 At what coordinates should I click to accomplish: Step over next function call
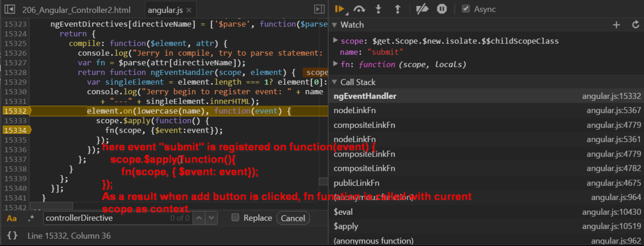pos(359,9)
